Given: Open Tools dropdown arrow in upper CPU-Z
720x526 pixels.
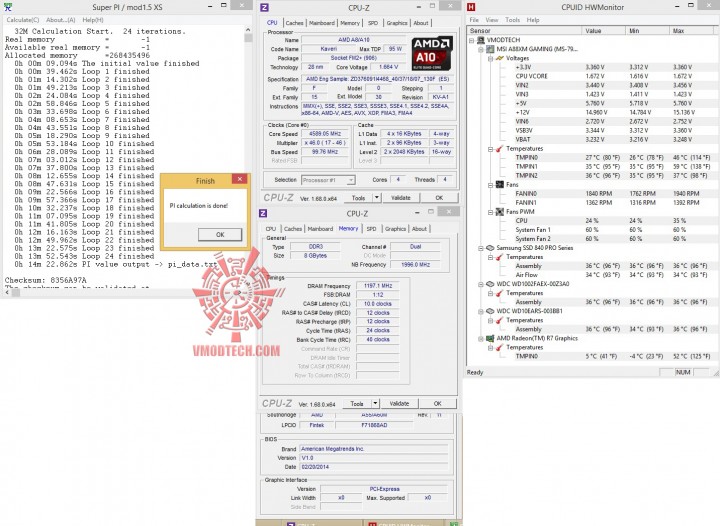Looking at the screenshot, I should [377, 198].
